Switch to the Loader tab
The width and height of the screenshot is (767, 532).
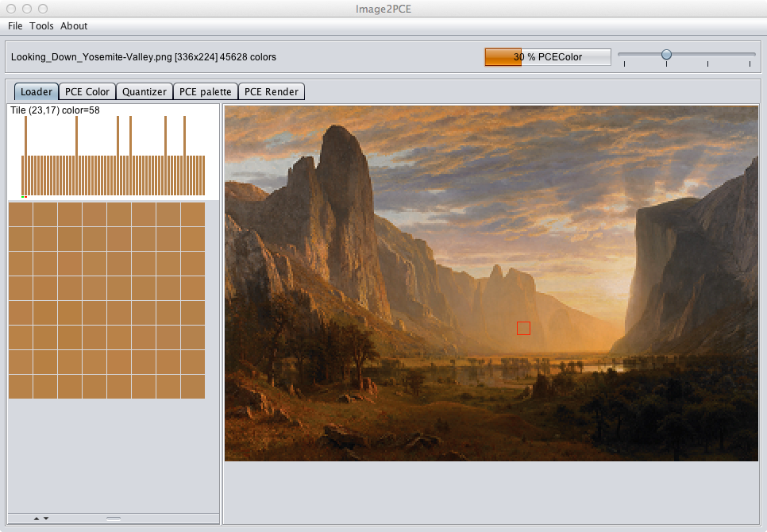click(37, 91)
